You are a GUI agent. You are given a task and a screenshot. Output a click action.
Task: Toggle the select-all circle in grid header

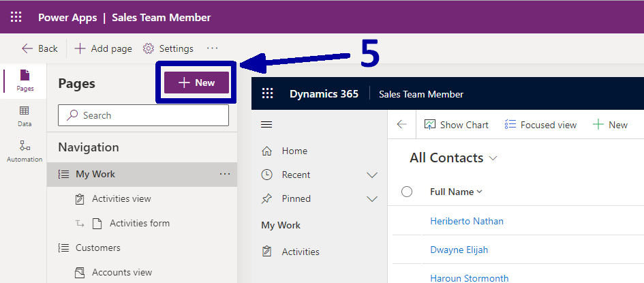point(407,192)
